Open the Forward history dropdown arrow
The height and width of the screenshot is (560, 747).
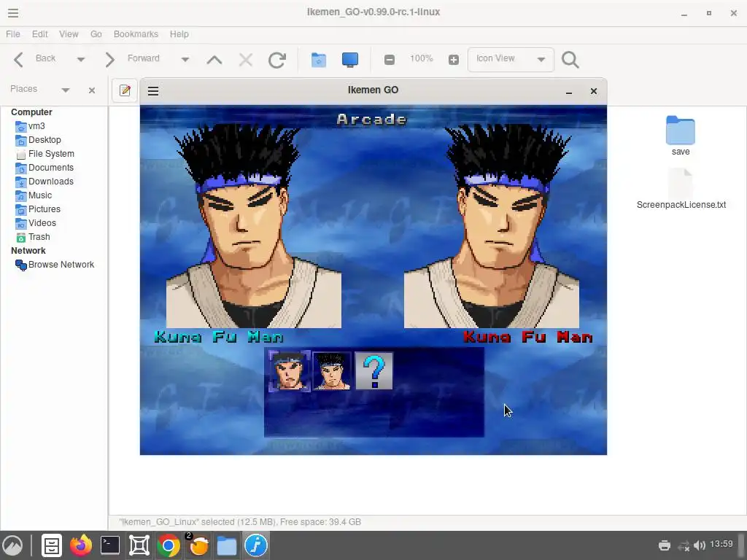185,60
